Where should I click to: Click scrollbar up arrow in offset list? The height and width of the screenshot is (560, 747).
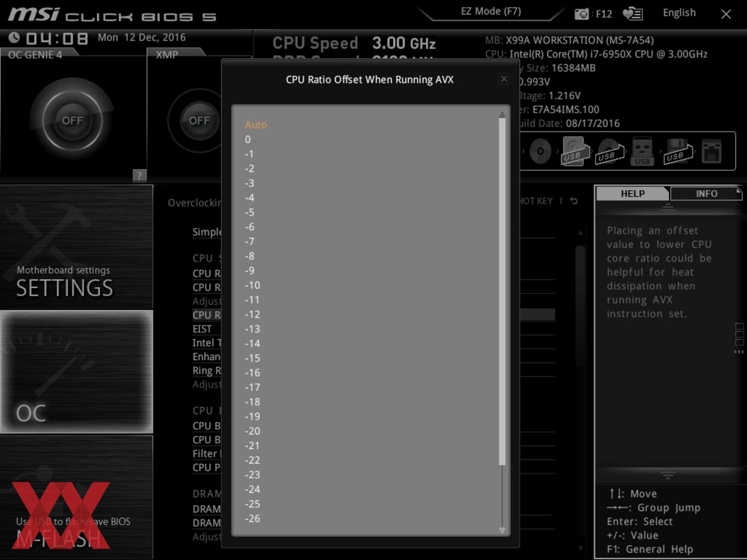502,114
